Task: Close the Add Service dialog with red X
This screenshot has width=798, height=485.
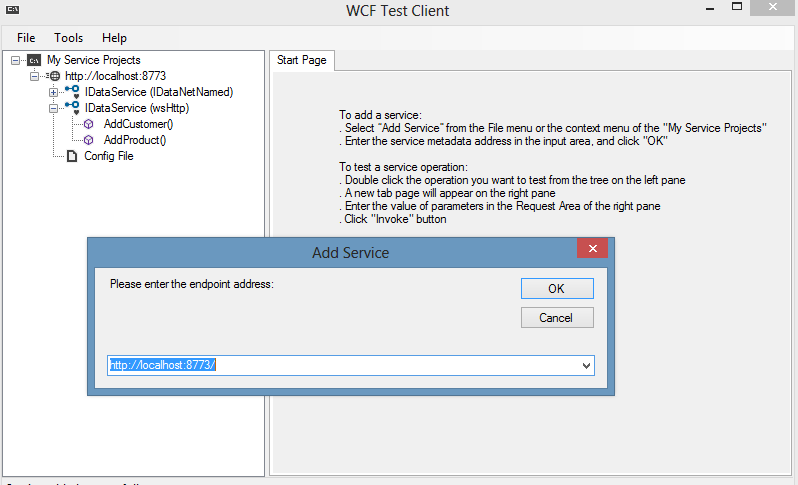Action: (x=592, y=248)
